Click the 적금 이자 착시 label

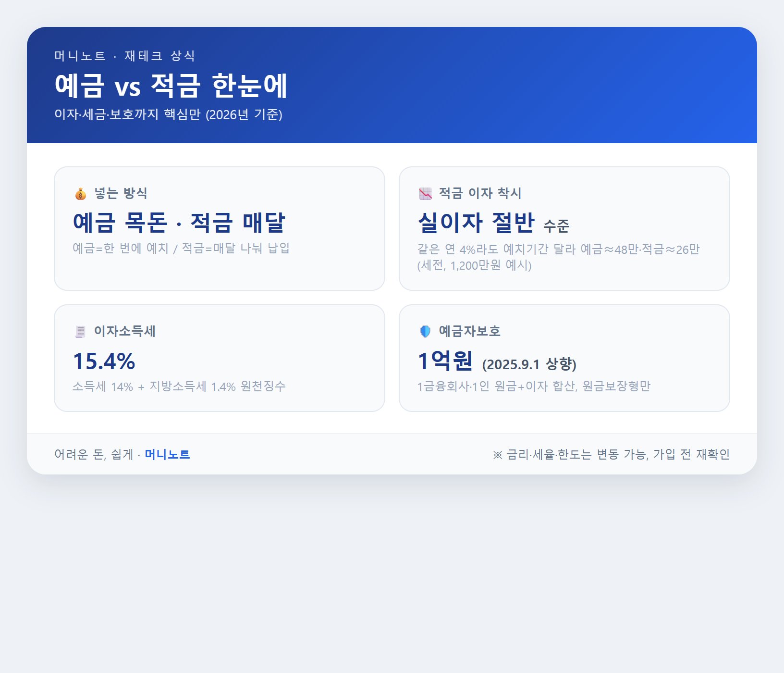pyautogui.click(x=480, y=193)
